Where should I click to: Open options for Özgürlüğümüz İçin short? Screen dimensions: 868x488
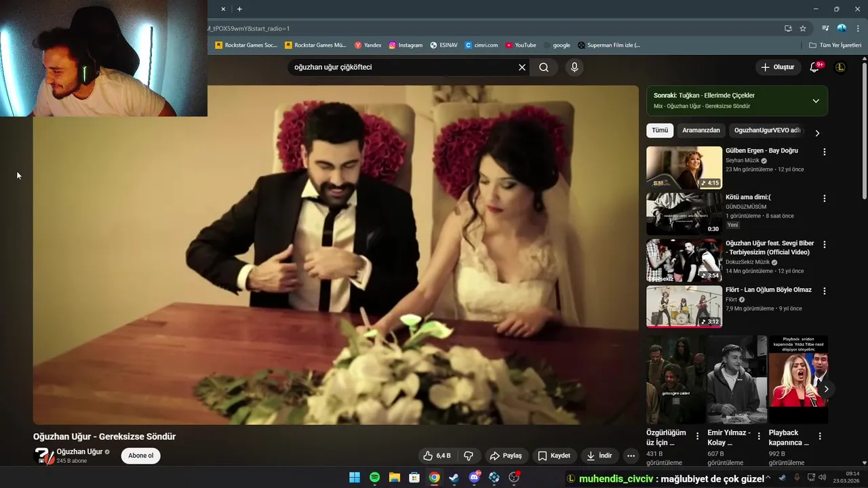click(x=697, y=436)
